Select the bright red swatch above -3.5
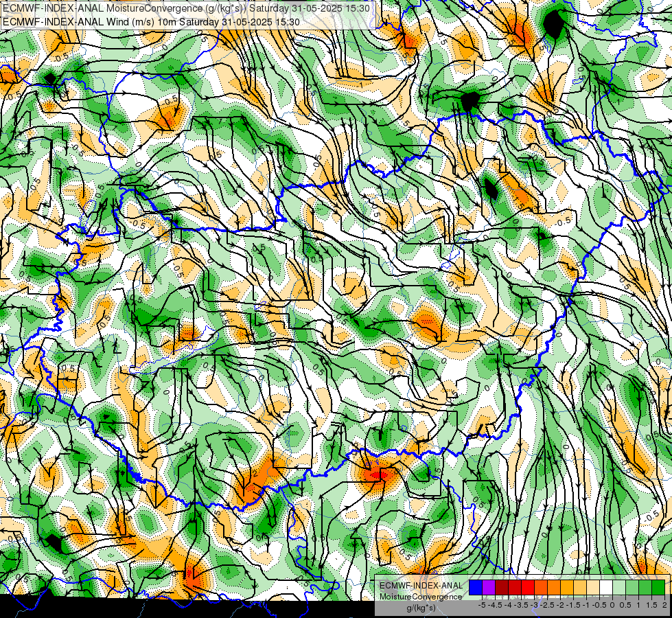The image size is (672, 618). (528, 588)
